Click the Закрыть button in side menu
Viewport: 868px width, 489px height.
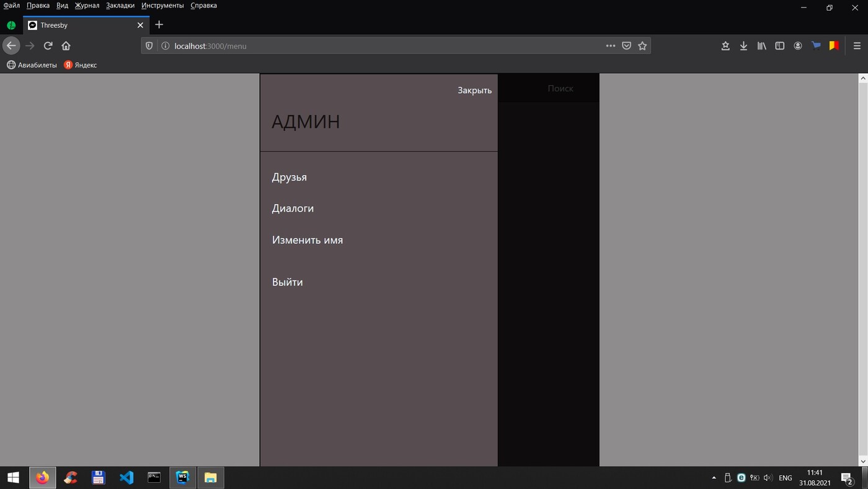tap(474, 91)
